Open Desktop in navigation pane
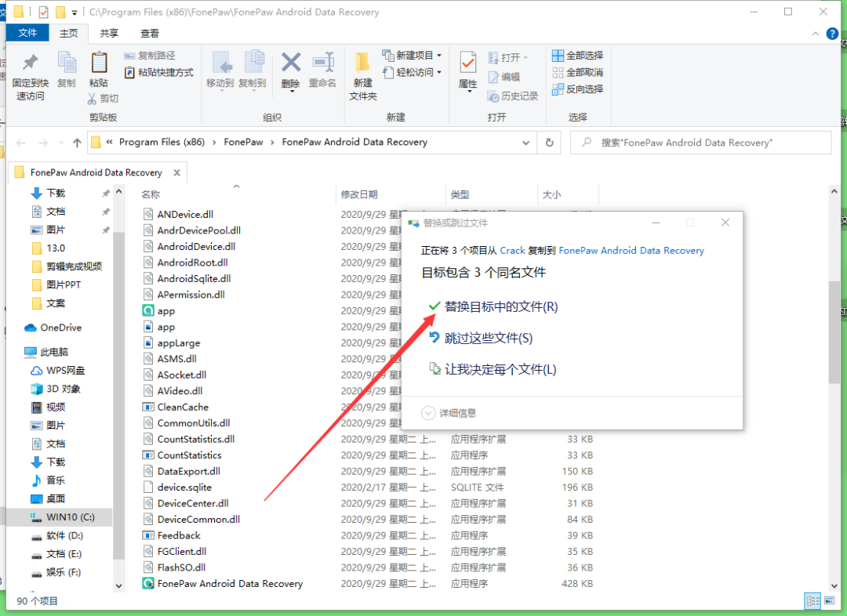The width and height of the screenshot is (847, 616). [x=48, y=498]
